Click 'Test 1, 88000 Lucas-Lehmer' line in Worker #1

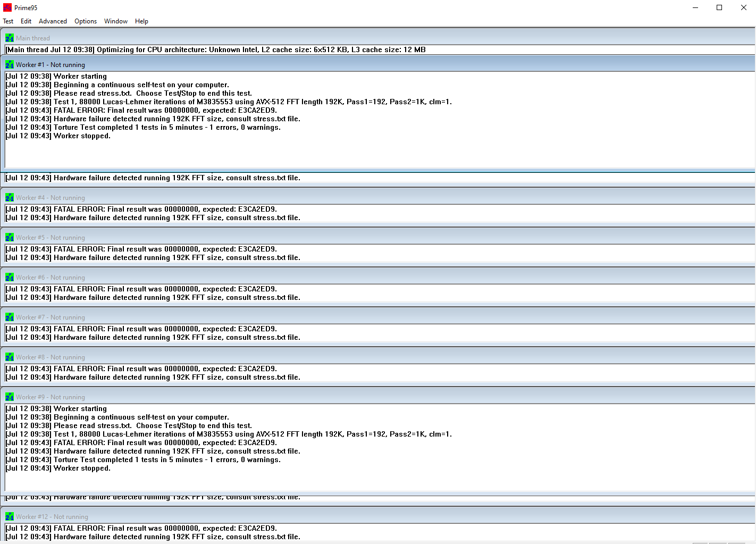click(229, 102)
